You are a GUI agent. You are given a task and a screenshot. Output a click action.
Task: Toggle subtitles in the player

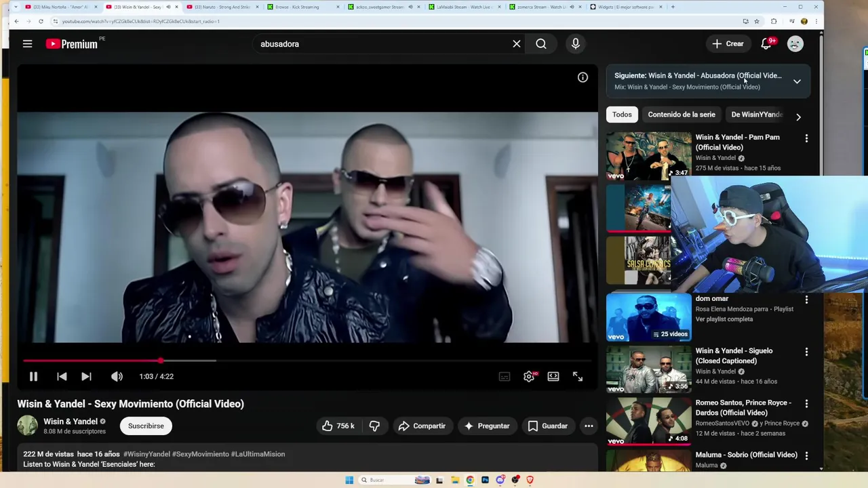[505, 377]
